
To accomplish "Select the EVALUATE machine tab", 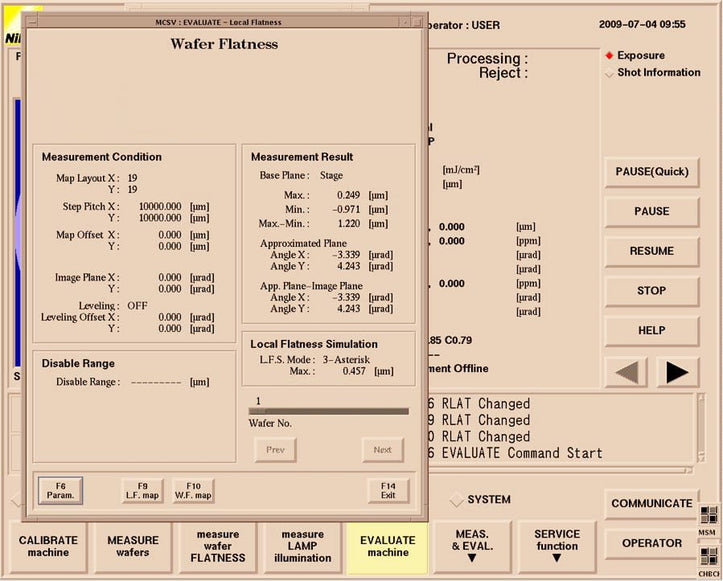I will pos(387,546).
